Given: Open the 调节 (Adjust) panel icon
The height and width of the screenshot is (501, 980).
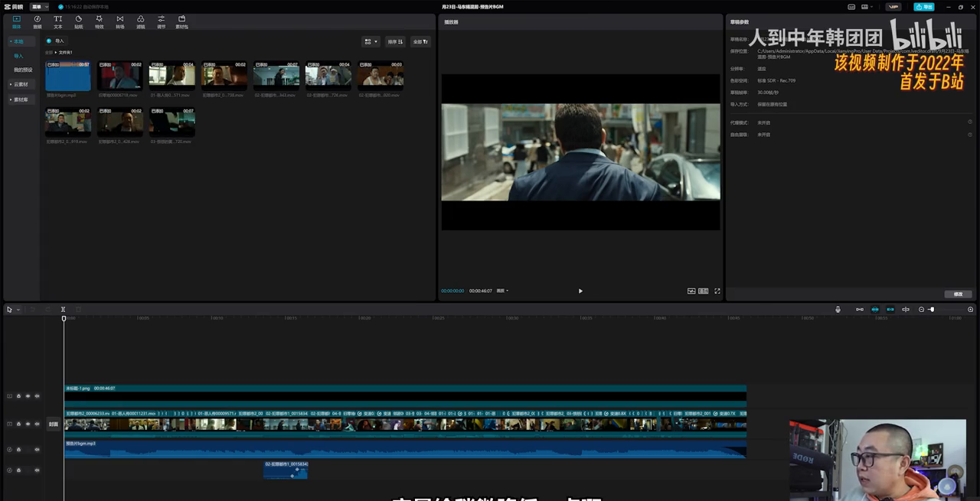Looking at the screenshot, I should [161, 21].
